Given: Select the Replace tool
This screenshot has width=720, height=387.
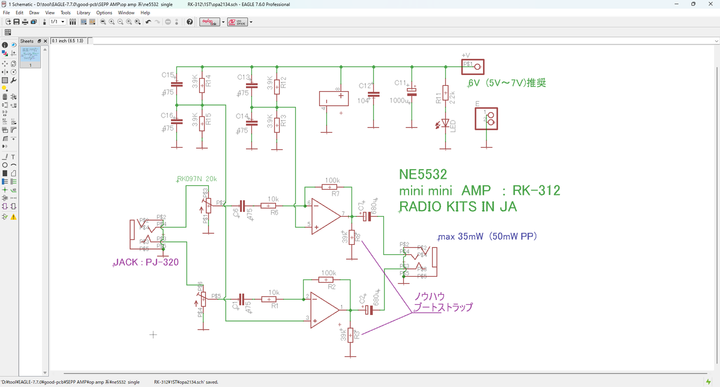Looking at the screenshot, I should (x=13, y=105).
